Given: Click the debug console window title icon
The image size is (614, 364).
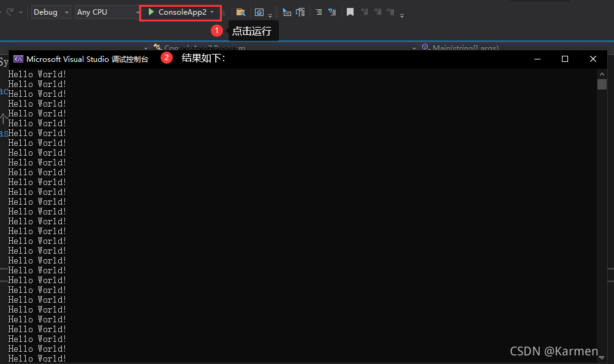Looking at the screenshot, I should (x=18, y=59).
